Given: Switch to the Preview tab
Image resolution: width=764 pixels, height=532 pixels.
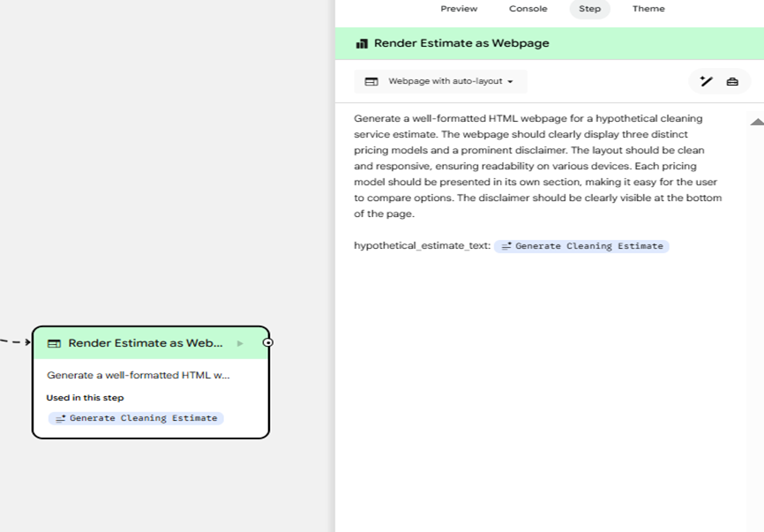Looking at the screenshot, I should (459, 9).
